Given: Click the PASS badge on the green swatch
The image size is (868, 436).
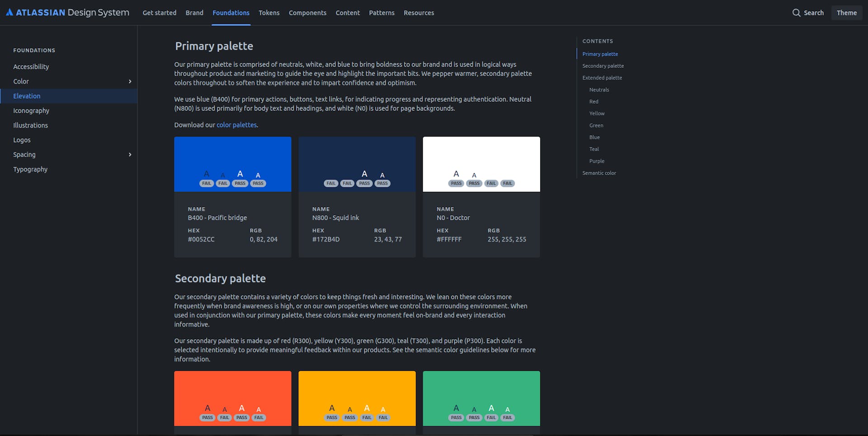Looking at the screenshot, I should (456, 417).
